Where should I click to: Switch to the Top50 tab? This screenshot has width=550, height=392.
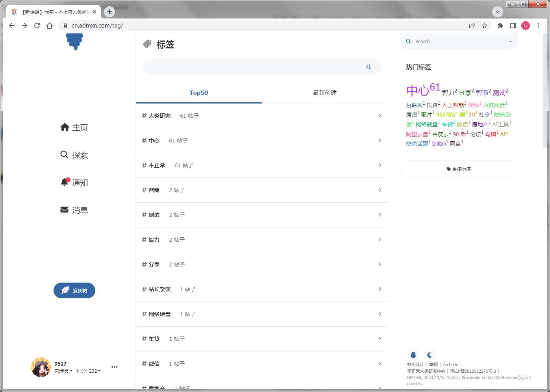(199, 93)
